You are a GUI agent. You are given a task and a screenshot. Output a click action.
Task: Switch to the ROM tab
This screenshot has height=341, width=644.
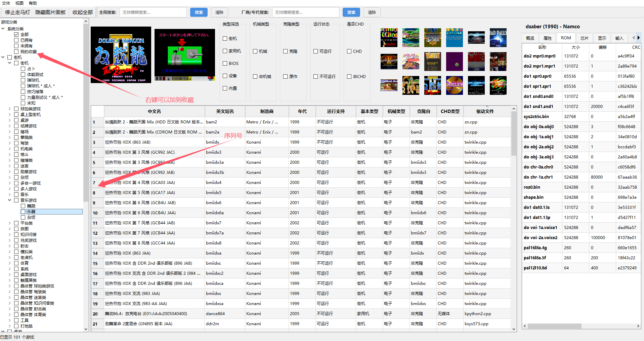[566, 38]
